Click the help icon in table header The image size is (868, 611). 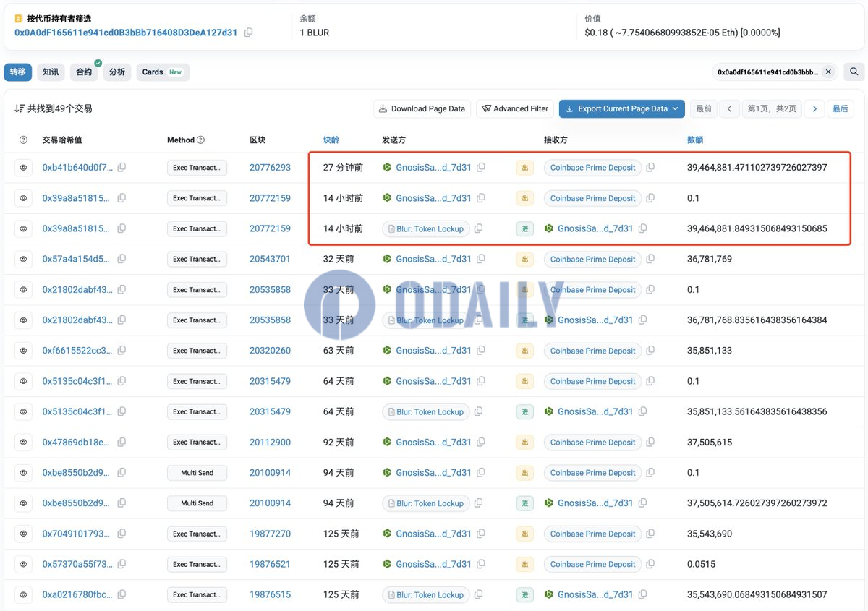pos(23,140)
